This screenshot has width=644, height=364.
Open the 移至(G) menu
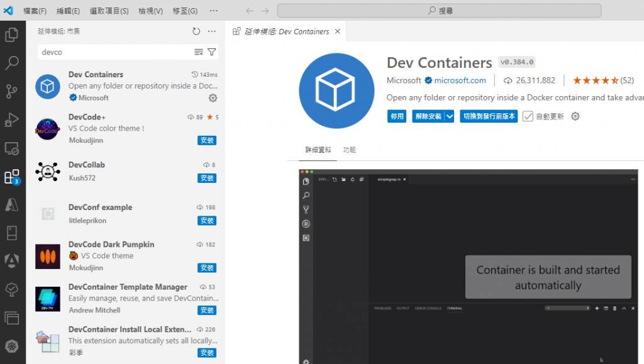pos(186,11)
